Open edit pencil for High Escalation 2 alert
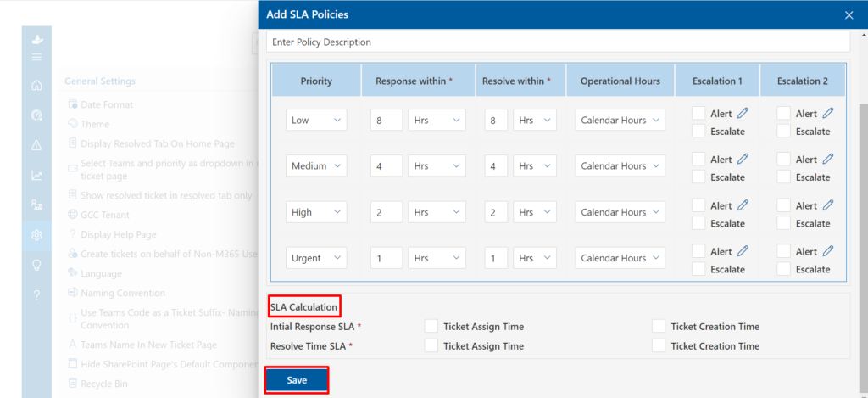Viewport: 868px width, 398px height. [828, 205]
